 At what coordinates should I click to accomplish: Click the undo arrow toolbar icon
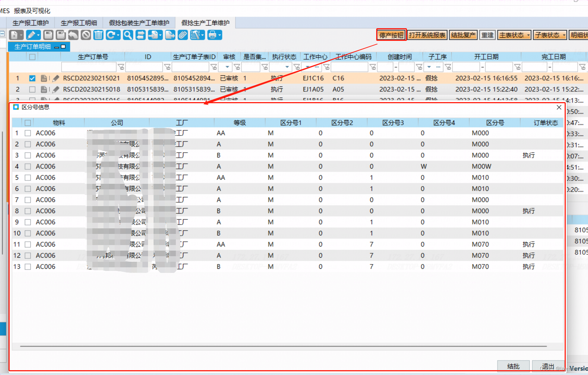click(73, 35)
